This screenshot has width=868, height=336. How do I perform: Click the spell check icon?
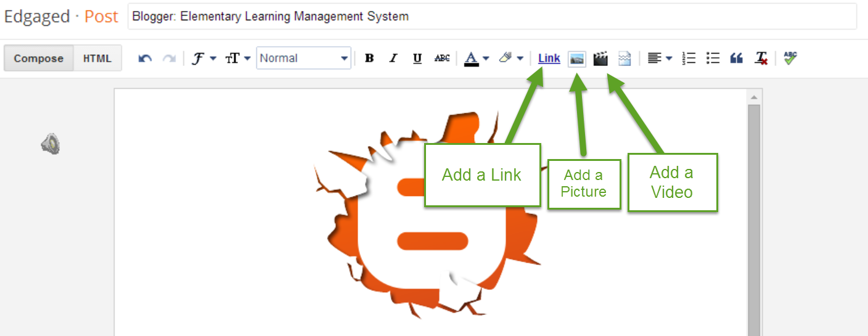pyautogui.click(x=790, y=59)
